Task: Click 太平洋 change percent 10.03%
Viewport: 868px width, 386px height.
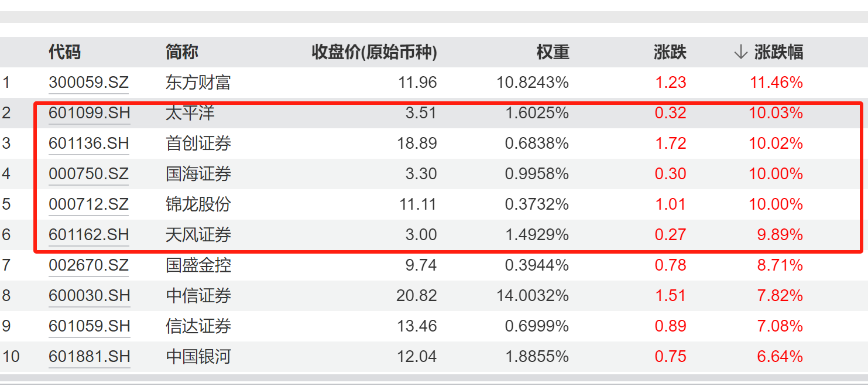Action: tap(776, 113)
